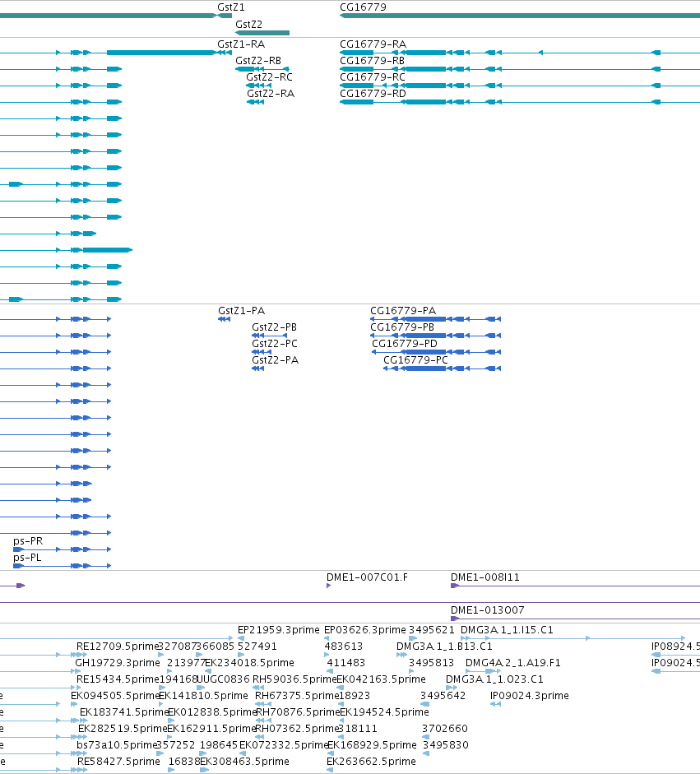The width and height of the screenshot is (700, 774).
Task: Click the GstZ1-PA protein label
Action: 242,311
